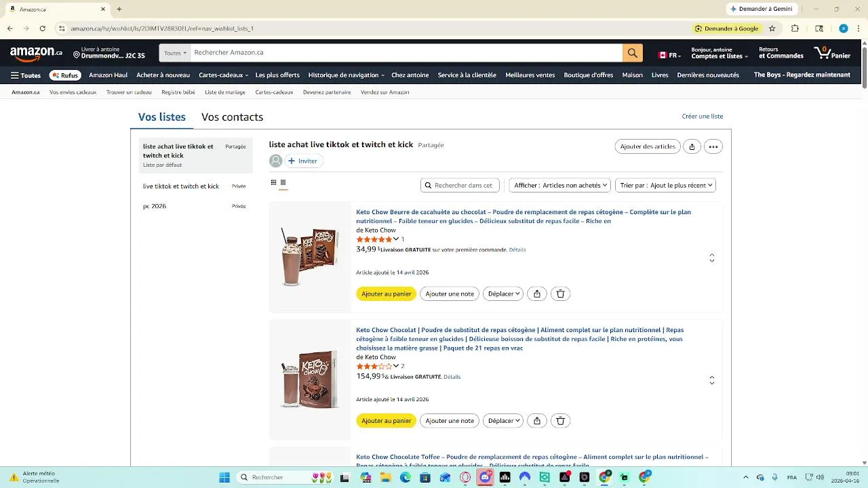Click Invite button for the list
The height and width of the screenshot is (488, 868).
(x=303, y=161)
